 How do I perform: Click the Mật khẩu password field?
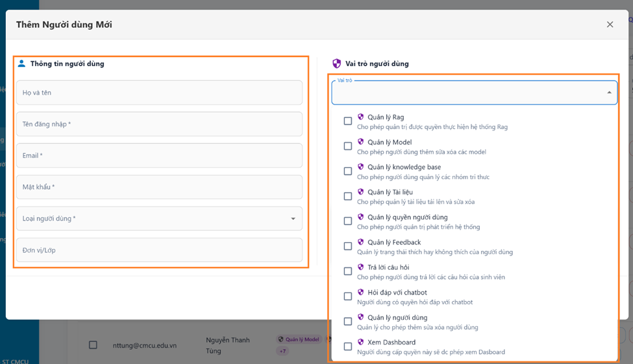pyautogui.click(x=159, y=187)
